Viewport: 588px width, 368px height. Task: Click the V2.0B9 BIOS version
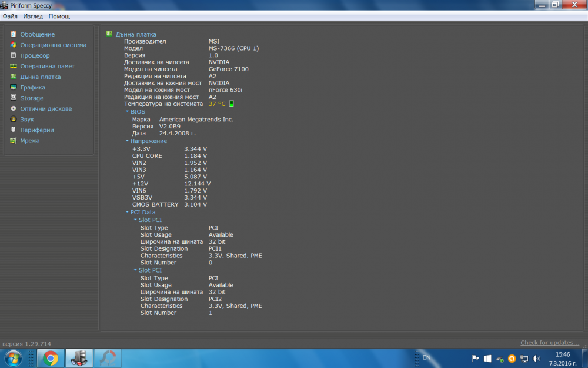(x=169, y=127)
